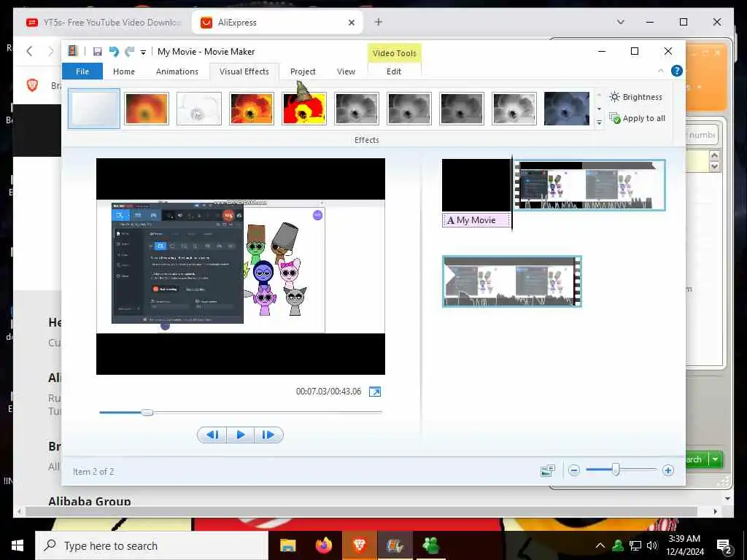This screenshot has width=747, height=560.
Task: Undo the last action in Movie Maker
Action: tap(113, 52)
